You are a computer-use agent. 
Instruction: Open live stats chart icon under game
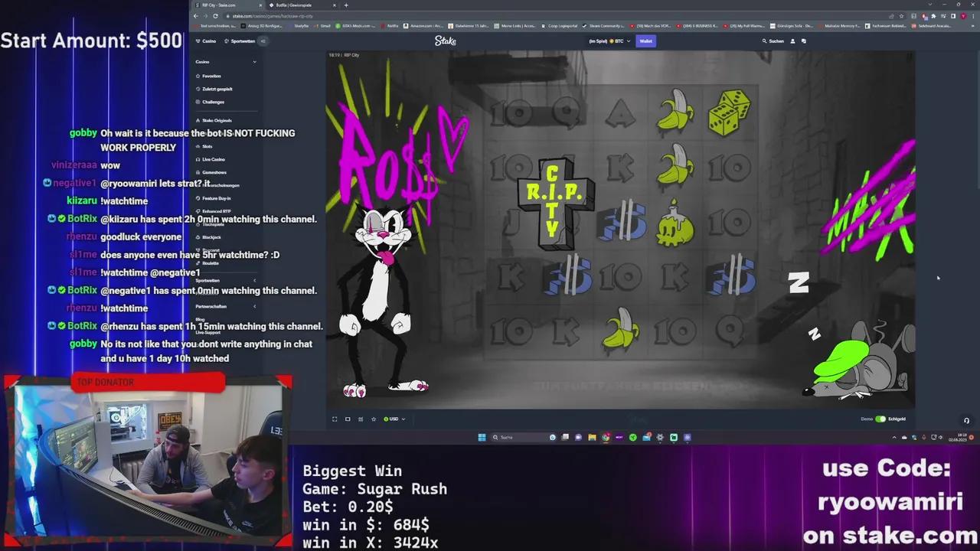(x=361, y=419)
